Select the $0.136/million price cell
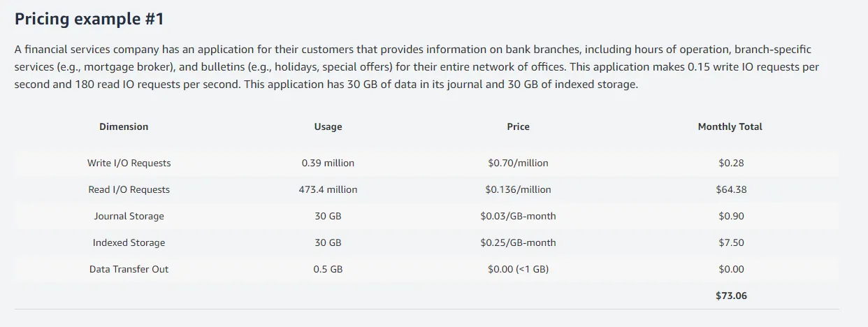Screen dimensions: 868x327 point(518,189)
